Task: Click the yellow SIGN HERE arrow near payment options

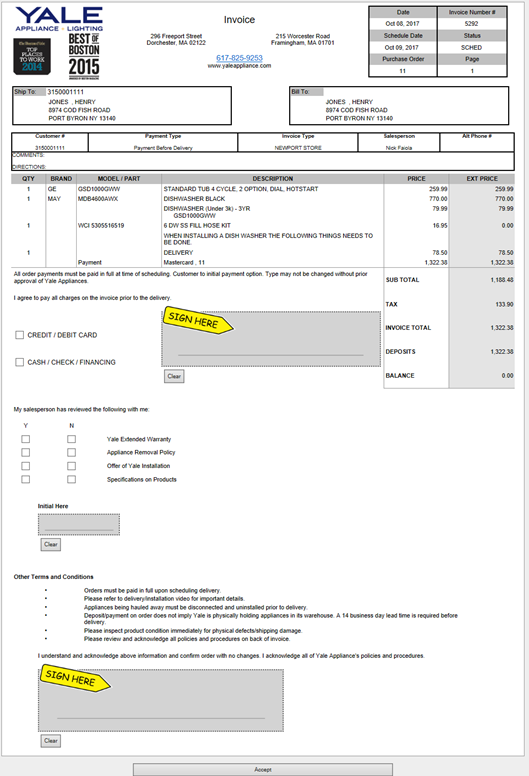Action: pos(198,321)
